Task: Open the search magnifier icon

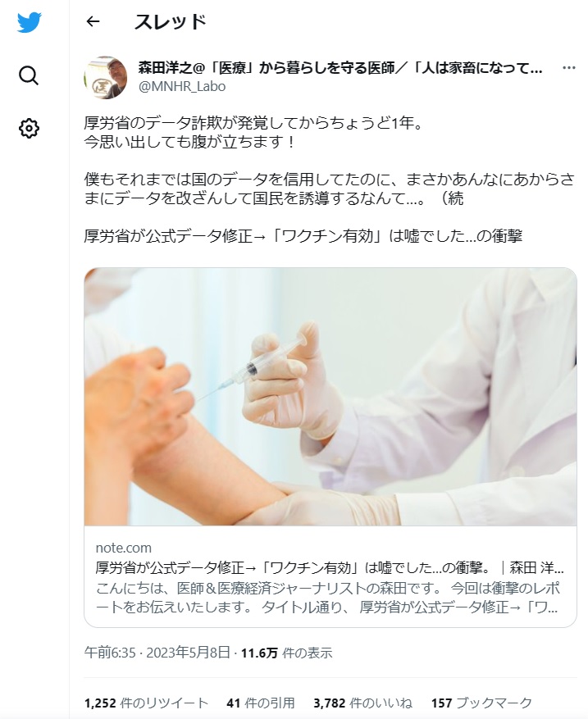Action: [29, 75]
